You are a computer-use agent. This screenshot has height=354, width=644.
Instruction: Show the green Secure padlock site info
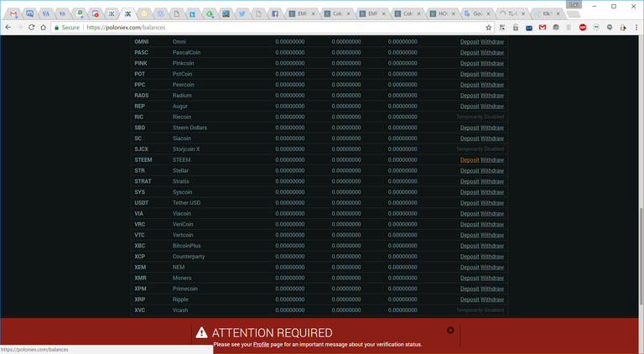point(67,28)
